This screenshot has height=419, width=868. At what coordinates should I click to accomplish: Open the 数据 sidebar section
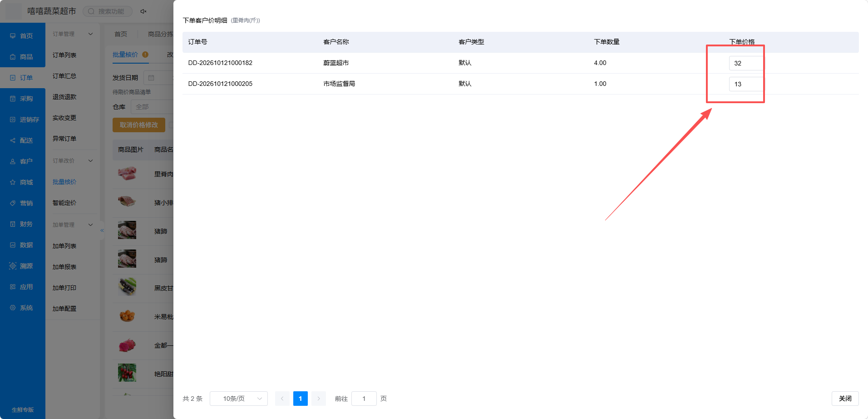[x=22, y=245]
